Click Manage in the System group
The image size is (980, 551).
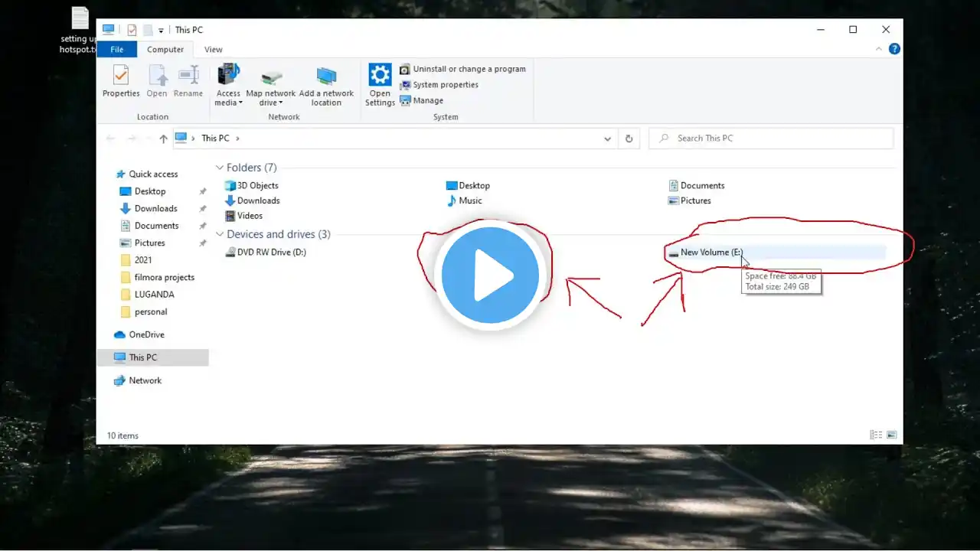click(x=422, y=100)
